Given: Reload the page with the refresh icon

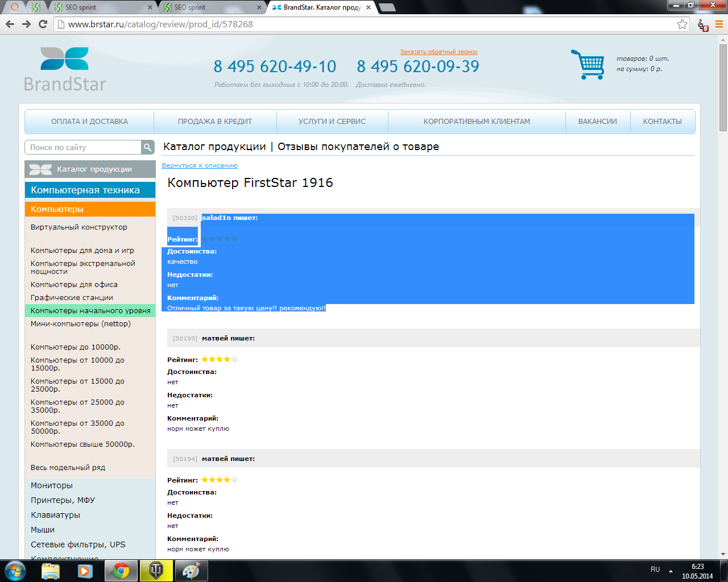Looking at the screenshot, I should point(43,24).
